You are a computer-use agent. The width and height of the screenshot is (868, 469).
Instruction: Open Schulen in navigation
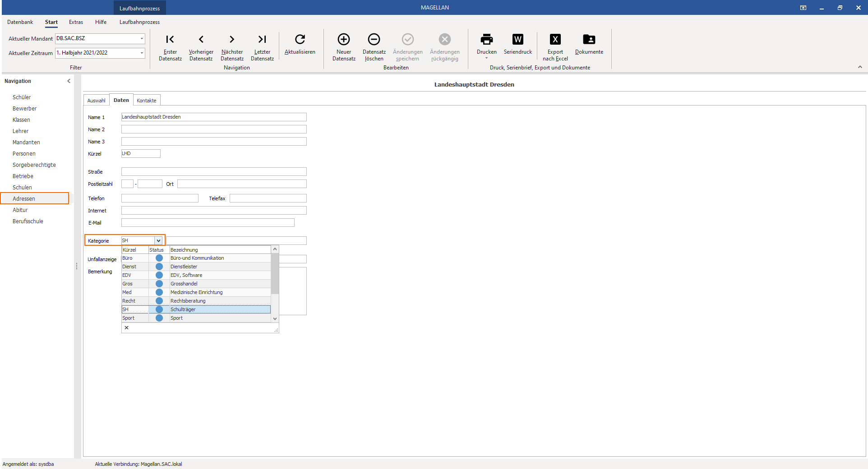(22, 188)
